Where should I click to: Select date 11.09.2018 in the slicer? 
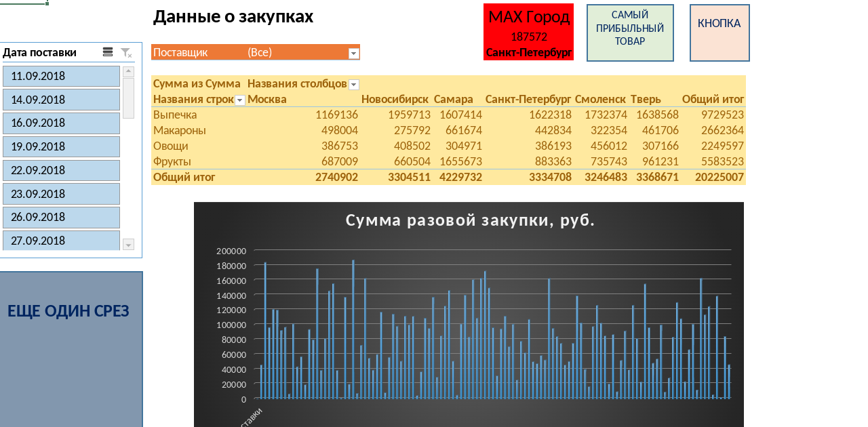click(61, 76)
